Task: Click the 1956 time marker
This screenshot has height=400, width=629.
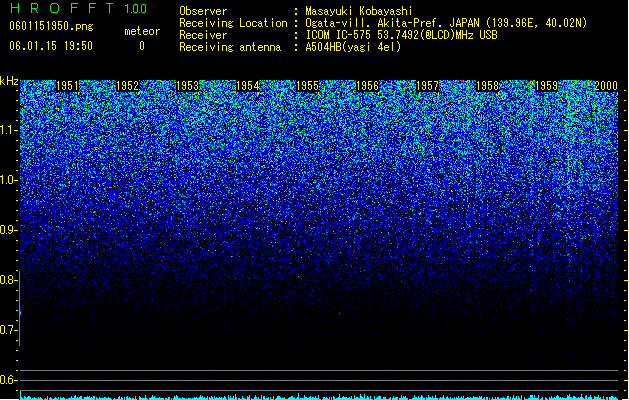Action: pyautogui.click(x=367, y=86)
